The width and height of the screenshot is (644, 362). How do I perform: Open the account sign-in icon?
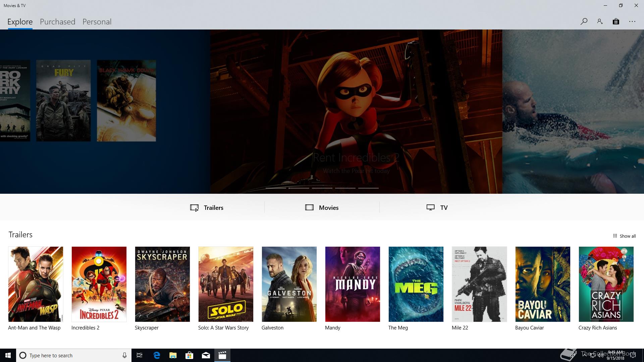[x=600, y=21]
